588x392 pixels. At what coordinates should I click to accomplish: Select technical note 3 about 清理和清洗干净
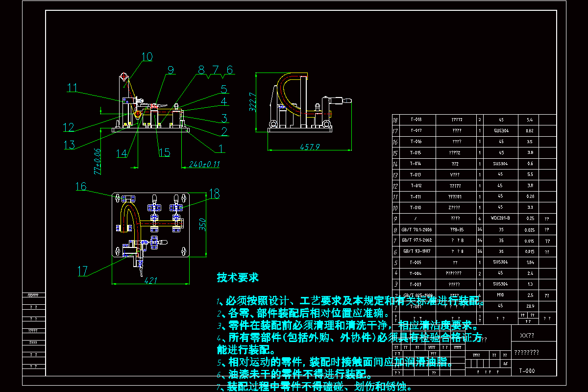click(x=347, y=325)
